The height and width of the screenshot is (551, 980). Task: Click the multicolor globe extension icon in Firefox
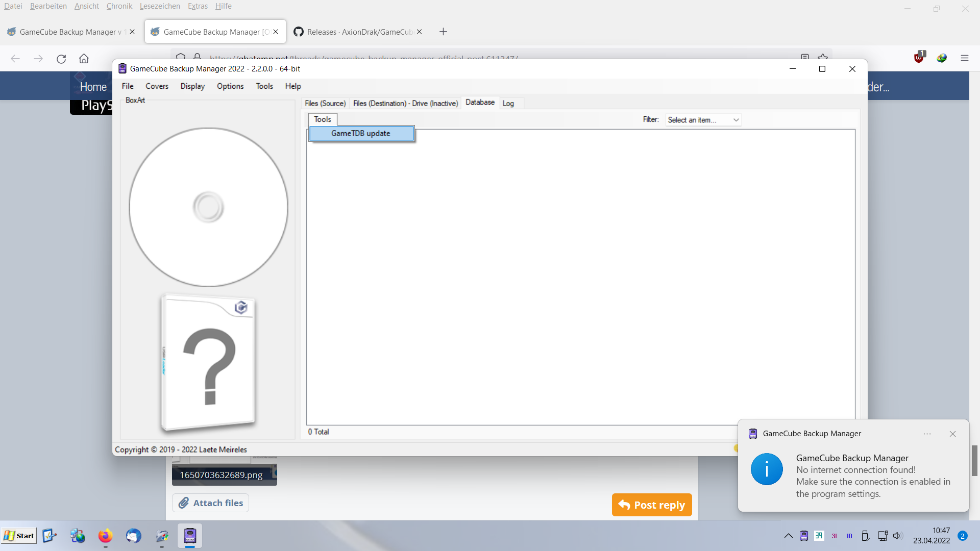pyautogui.click(x=942, y=58)
